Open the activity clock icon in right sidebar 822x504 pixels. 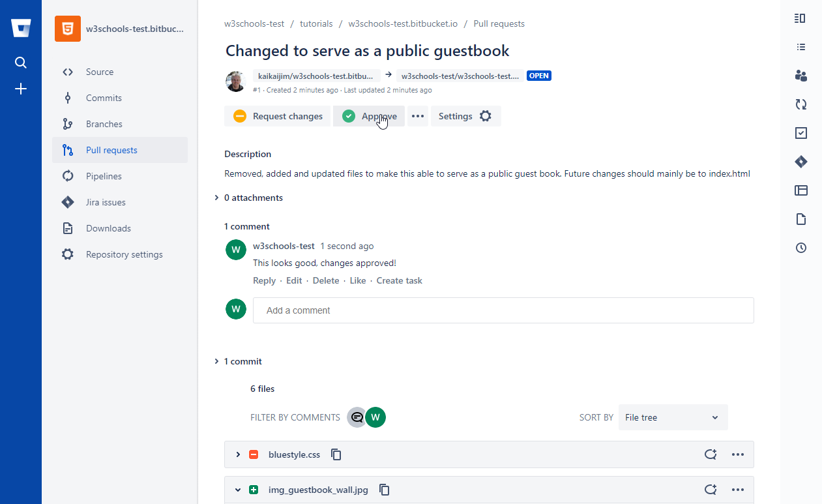tap(800, 248)
